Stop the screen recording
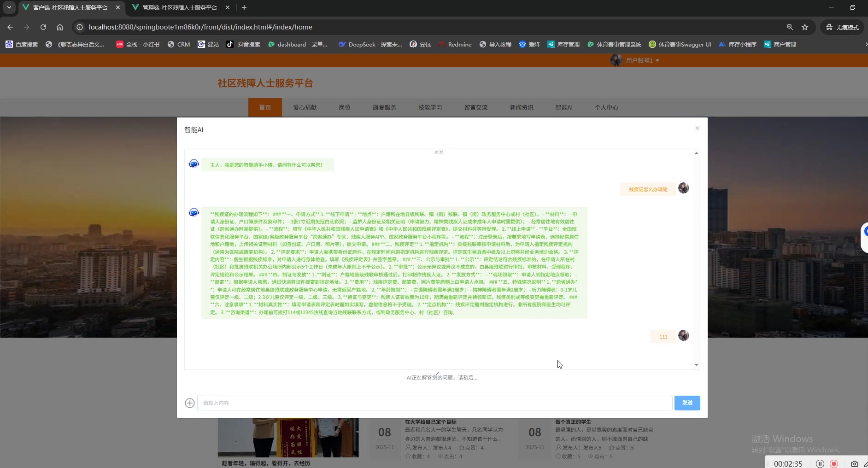Image resolution: width=868 pixels, height=468 pixels. click(834, 464)
